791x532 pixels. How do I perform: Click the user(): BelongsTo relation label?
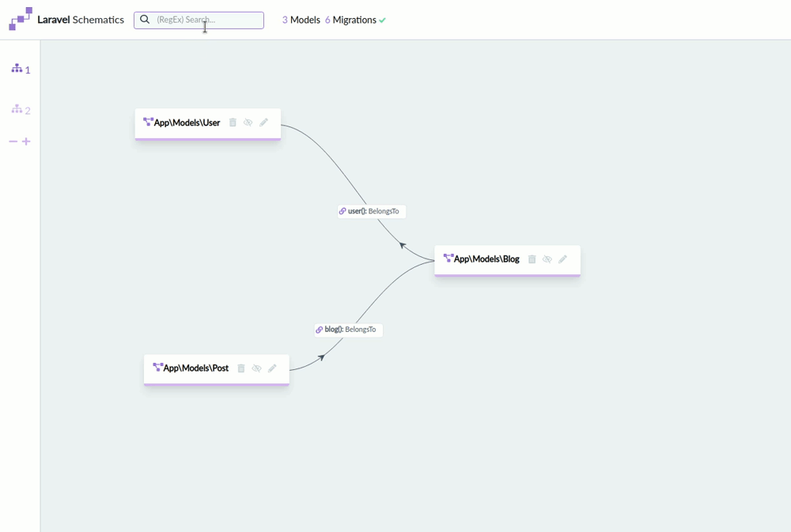372,211
